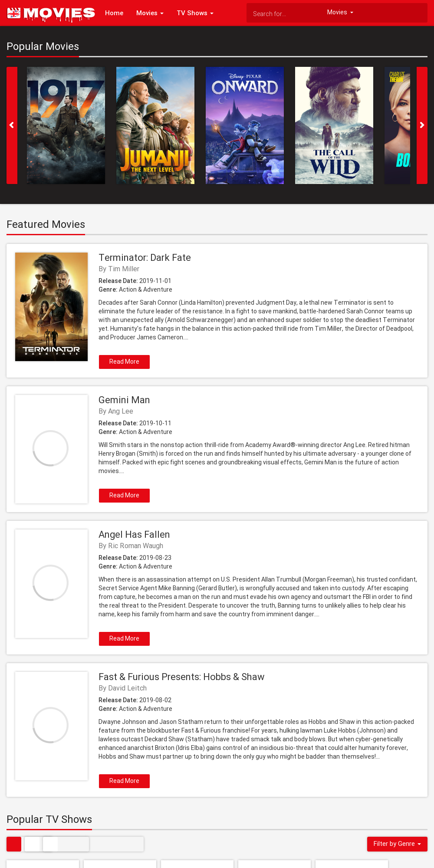Select 'By Ang Lee' director text
The width and height of the screenshot is (434, 868).
[116, 411]
